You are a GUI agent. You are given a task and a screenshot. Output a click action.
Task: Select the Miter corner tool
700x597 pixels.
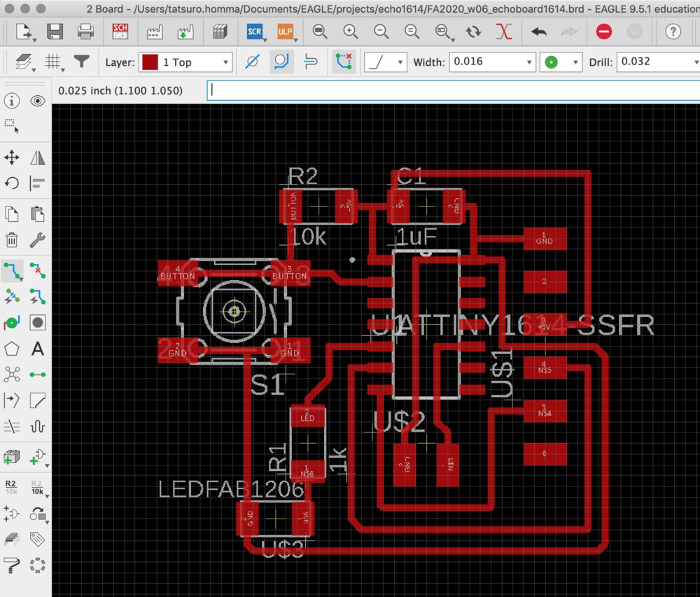click(38, 400)
